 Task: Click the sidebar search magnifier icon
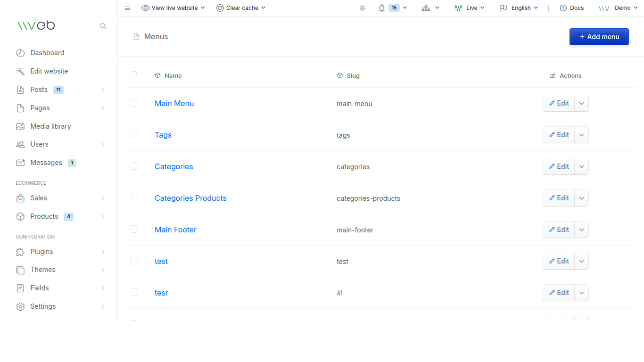103,26
